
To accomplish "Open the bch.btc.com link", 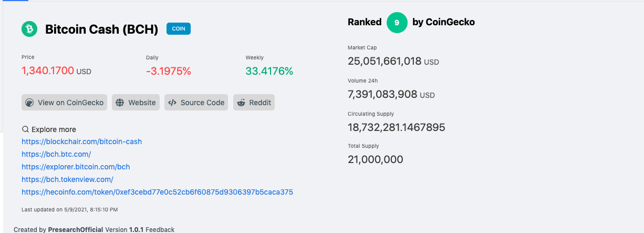I will [x=56, y=154].
